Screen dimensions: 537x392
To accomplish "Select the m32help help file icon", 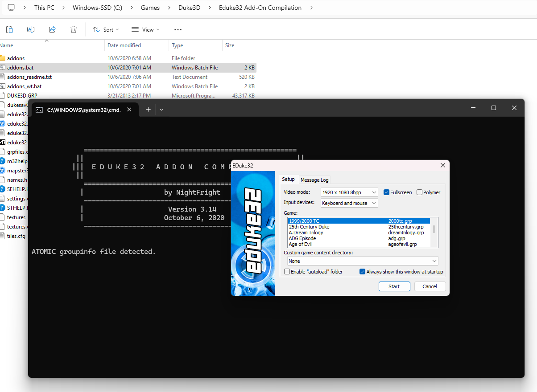I will [3, 161].
